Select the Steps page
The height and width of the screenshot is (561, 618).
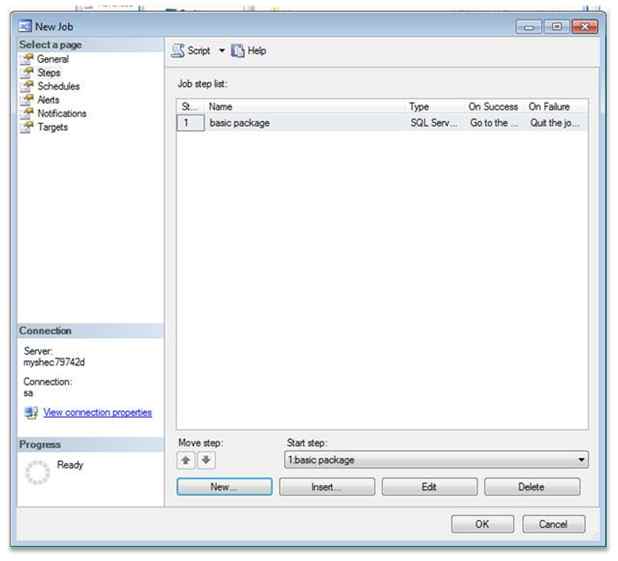[x=49, y=73]
